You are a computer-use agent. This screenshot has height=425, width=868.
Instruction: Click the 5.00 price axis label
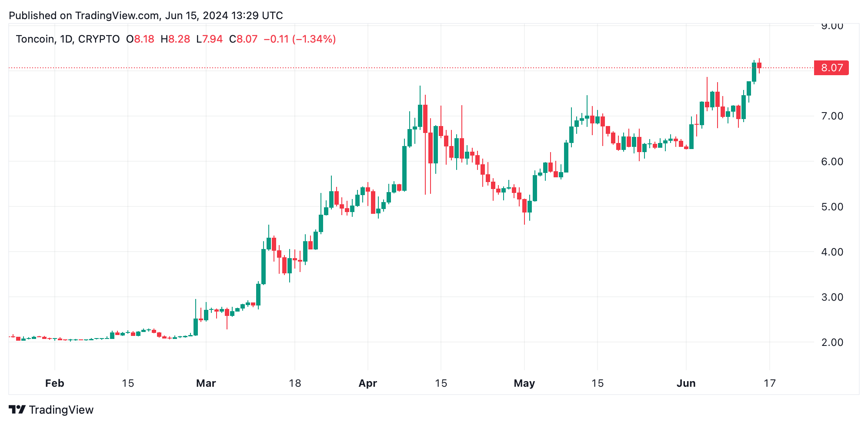point(832,207)
